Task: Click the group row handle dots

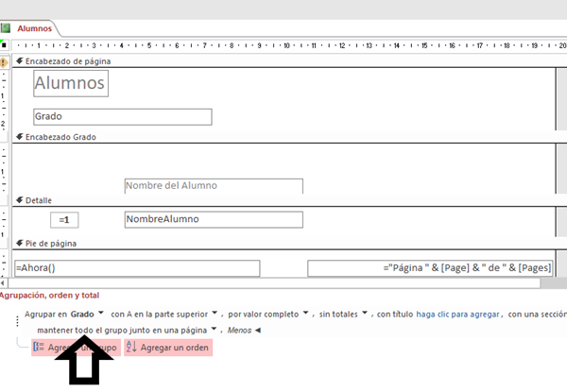Action: tap(17, 321)
